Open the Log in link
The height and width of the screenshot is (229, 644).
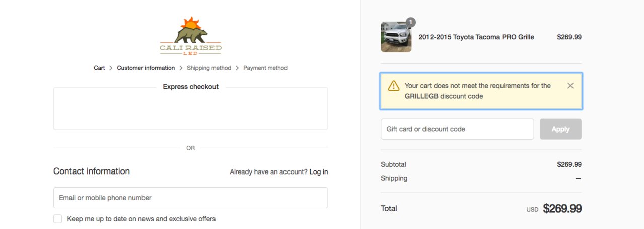click(x=319, y=172)
